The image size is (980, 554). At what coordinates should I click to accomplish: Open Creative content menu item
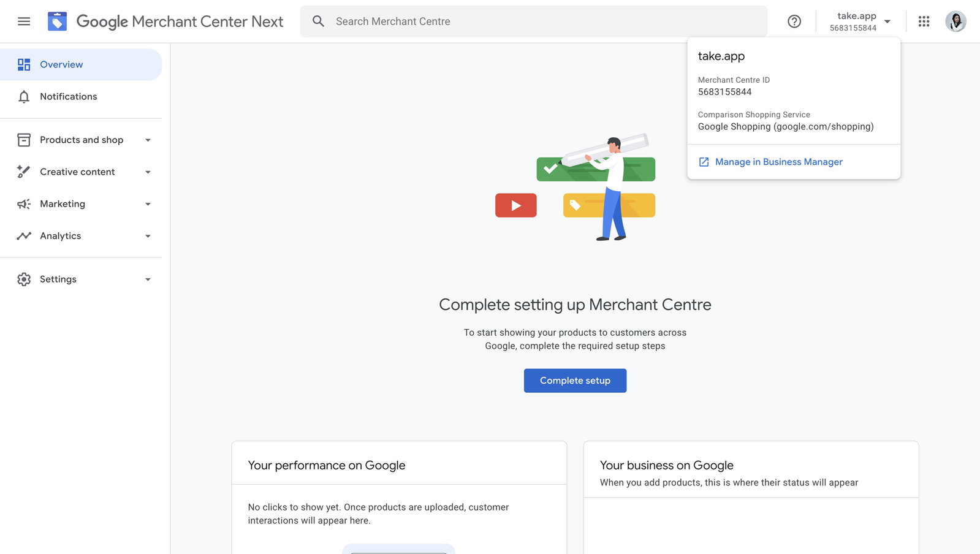[81, 172]
